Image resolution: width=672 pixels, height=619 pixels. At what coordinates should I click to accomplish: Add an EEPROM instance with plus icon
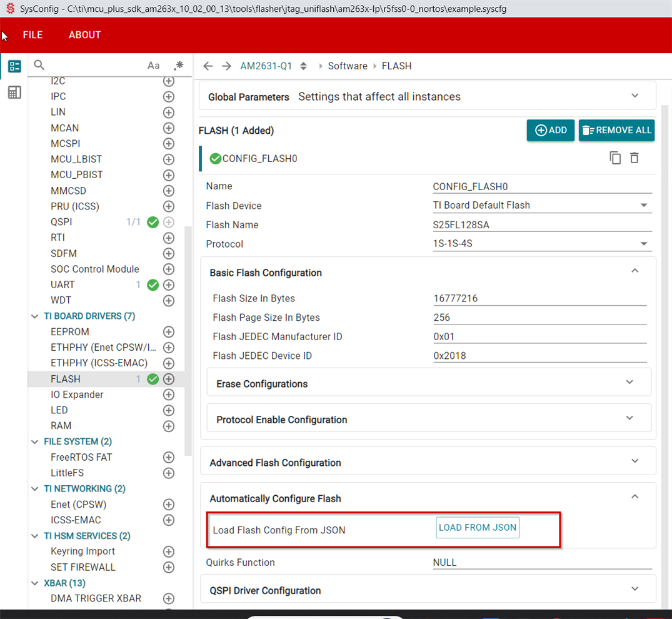(169, 332)
